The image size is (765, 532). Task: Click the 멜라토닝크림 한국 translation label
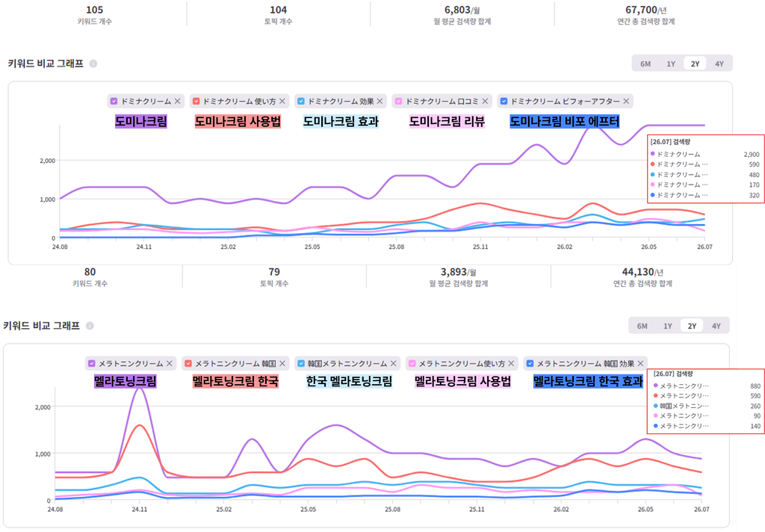click(235, 381)
